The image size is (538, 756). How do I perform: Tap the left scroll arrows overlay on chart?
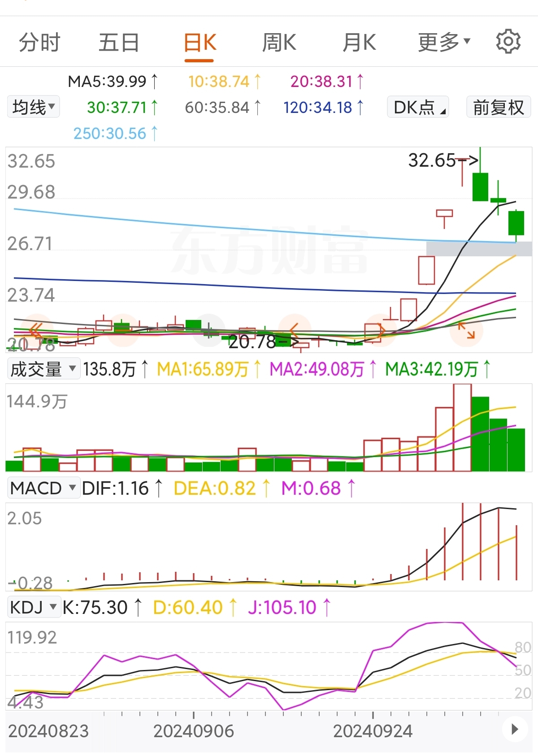coord(35,330)
